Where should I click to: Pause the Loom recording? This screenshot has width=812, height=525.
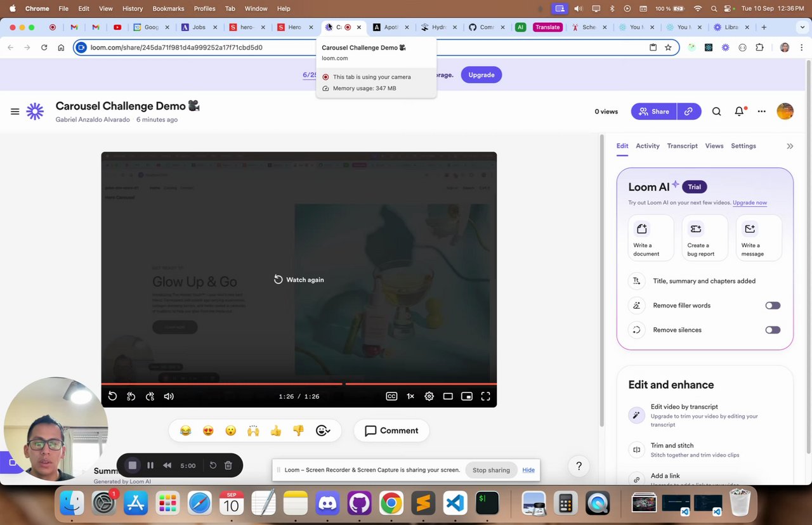coord(150,465)
